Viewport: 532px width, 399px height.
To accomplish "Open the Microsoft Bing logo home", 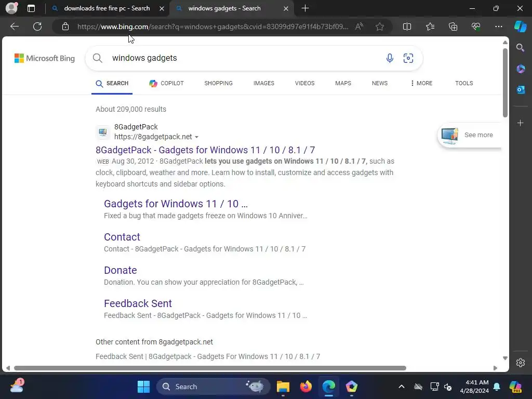I will (45, 58).
